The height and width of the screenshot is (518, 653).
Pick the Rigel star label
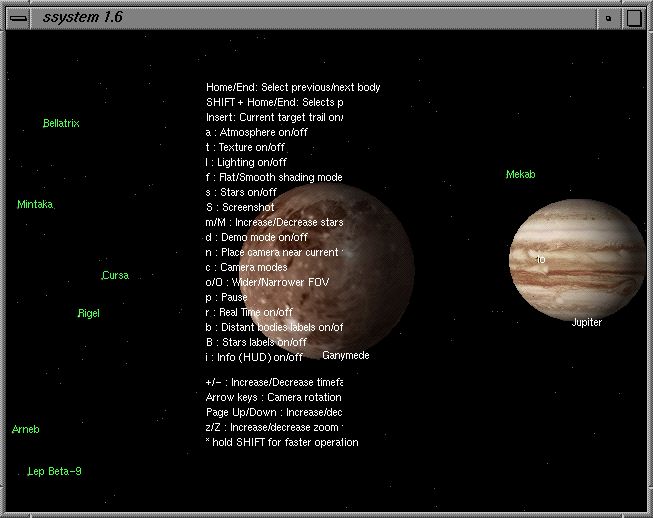click(x=89, y=313)
